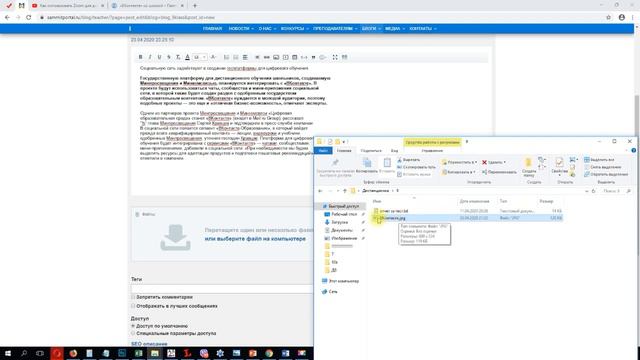Open Управление tab under picture tools
640x360 pixels.
432,151
